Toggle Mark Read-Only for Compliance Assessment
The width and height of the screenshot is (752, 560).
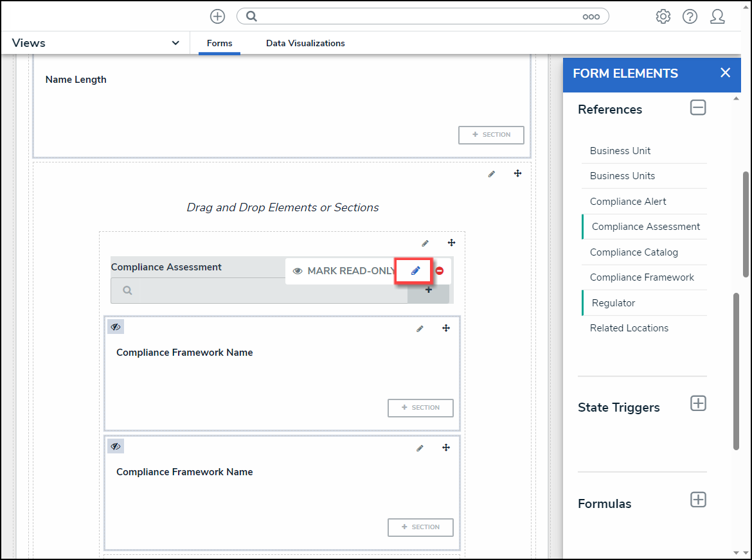[344, 271]
